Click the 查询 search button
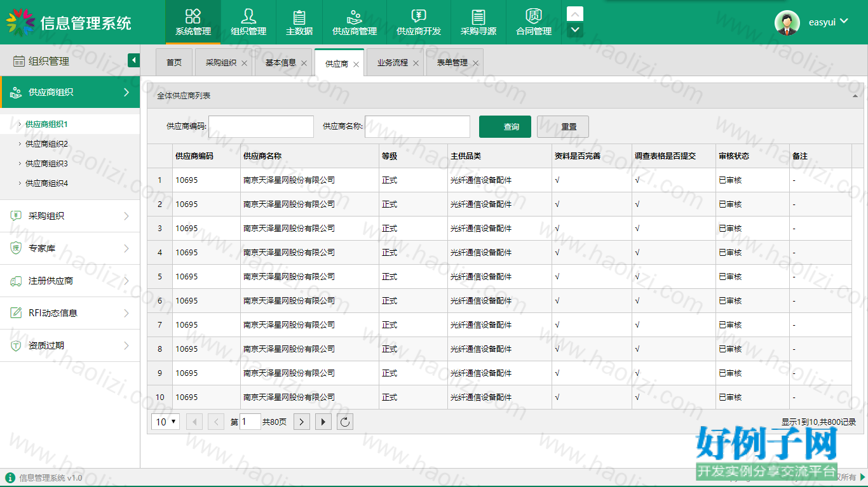 (505, 126)
